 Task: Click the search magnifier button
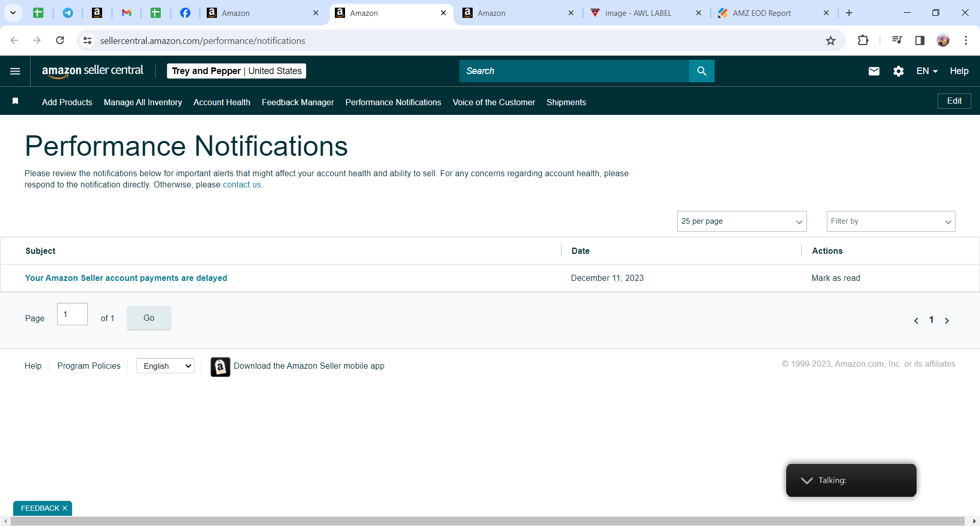coord(702,71)
